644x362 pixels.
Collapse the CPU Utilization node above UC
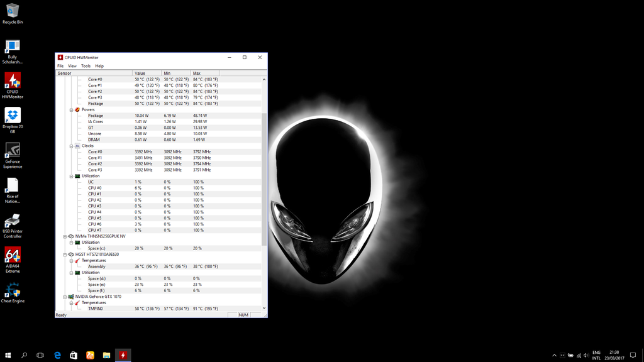point(71,176)
